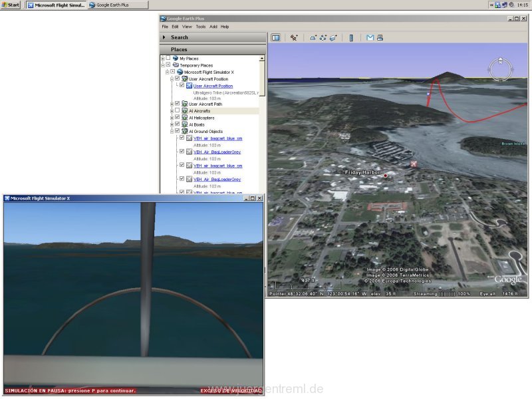
Task: Click the Google Earth Plus title bar icon
Action: [163, 19]
